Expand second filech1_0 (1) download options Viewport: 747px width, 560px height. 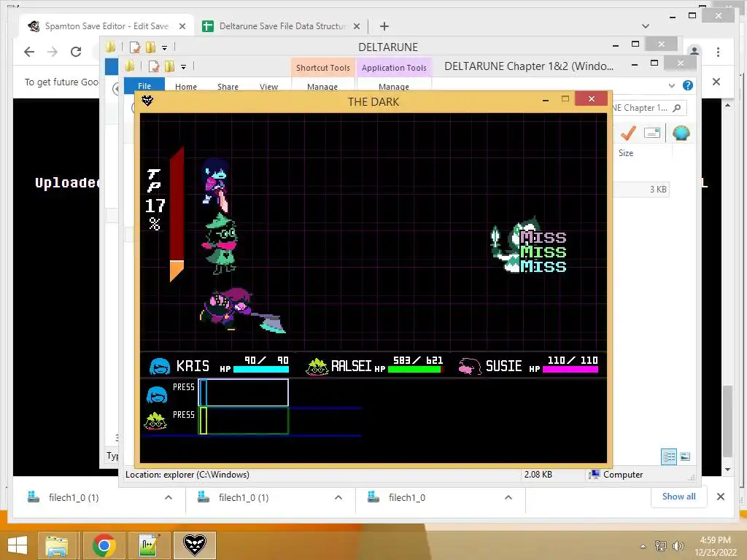338,497
